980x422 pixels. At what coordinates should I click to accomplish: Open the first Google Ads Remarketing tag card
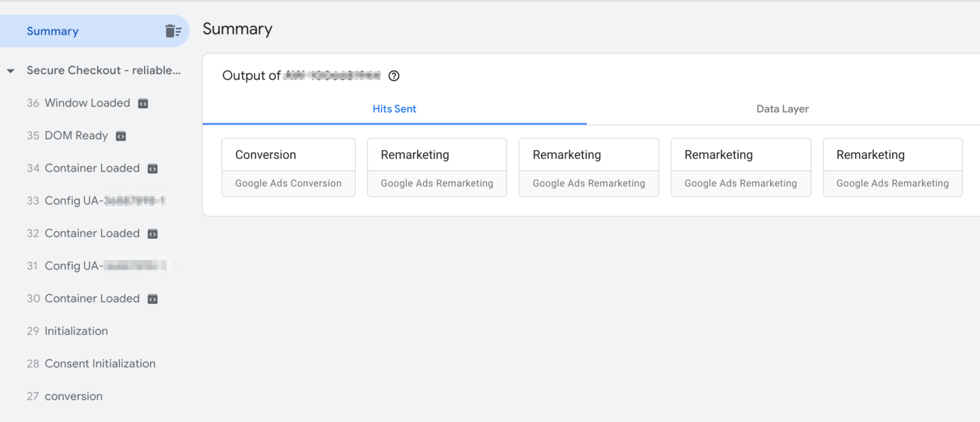click(x=436, y=167)
